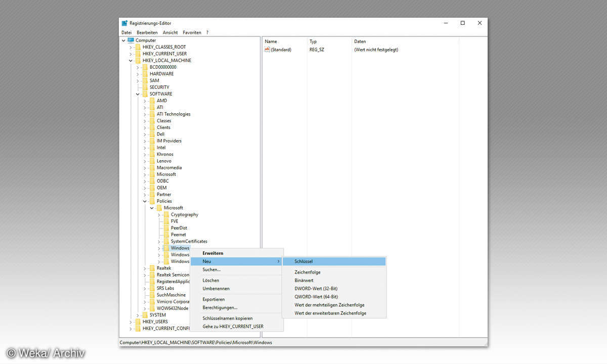Select Suchen... in the context menu

pos(237,269)
